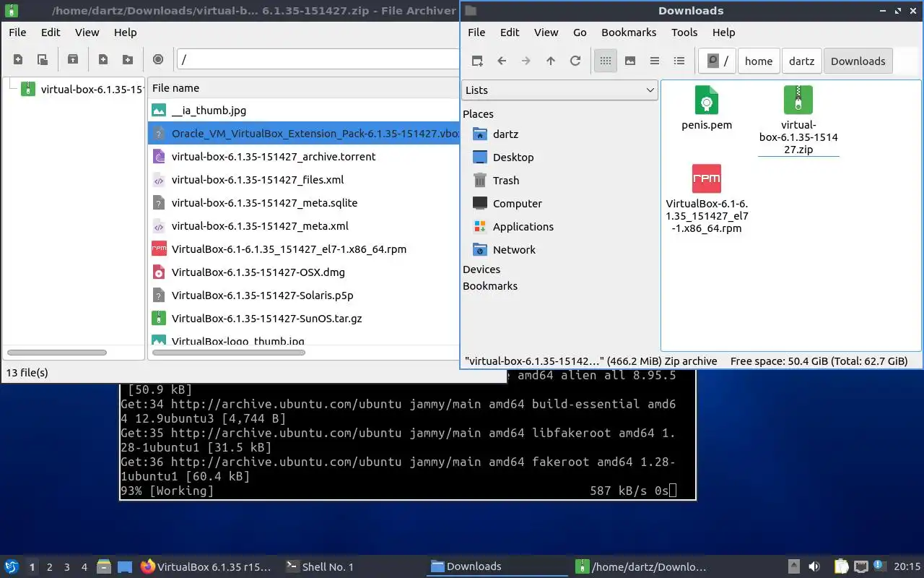Go back using the left arrow icon
The height and width of the screenshot is (578, 924).
pyautogui.click(x=502, y=61)
